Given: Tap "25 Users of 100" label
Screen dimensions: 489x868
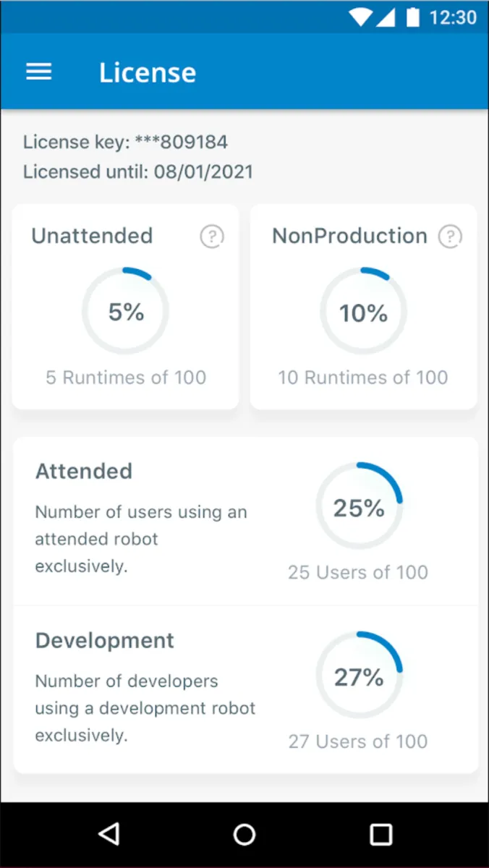Looking at the screenshot, I should click(358, 572).
